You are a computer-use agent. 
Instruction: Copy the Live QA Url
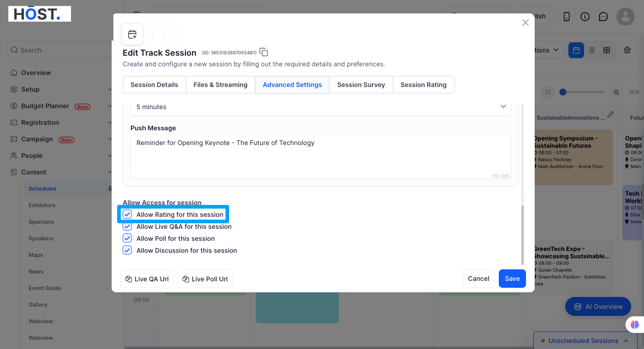[147, 279]
